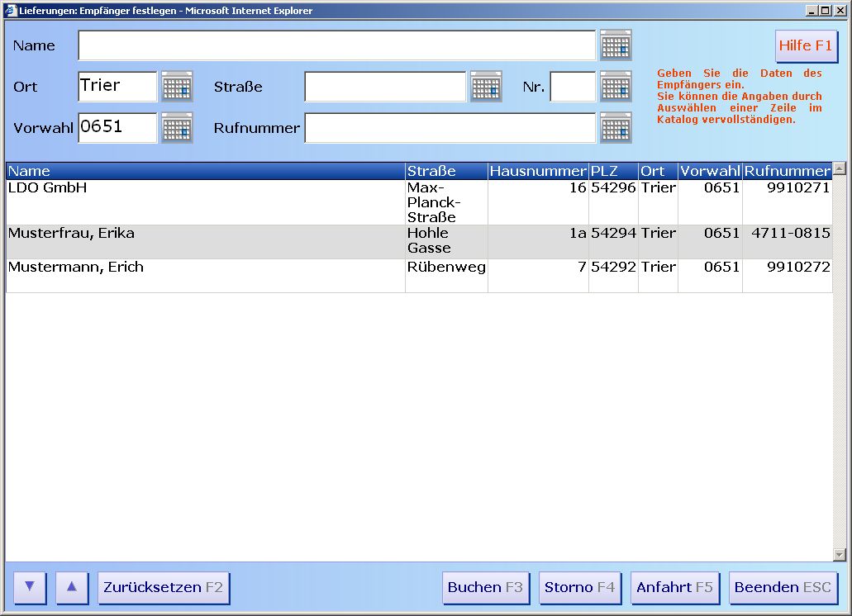Click the Storno F4 button
Image resolution: width=852 pixels, height=616 pixels.
(x=579, y=588)
